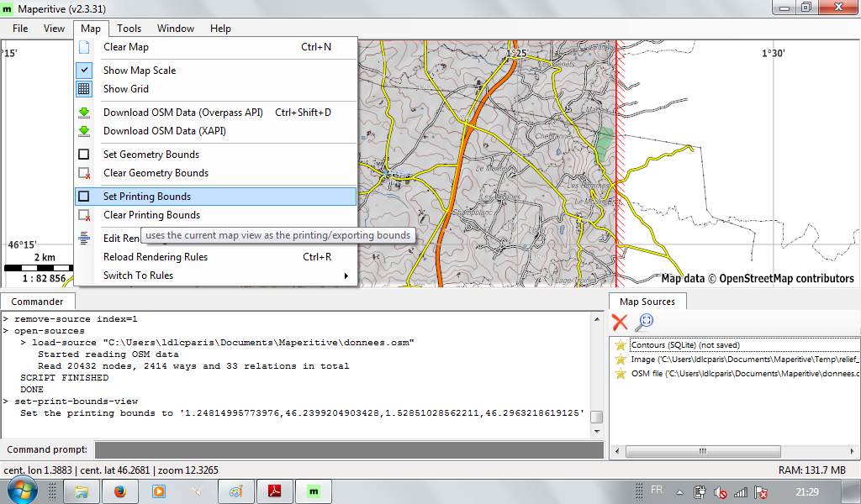Choose Reload Rendering Rules entry

216,257
